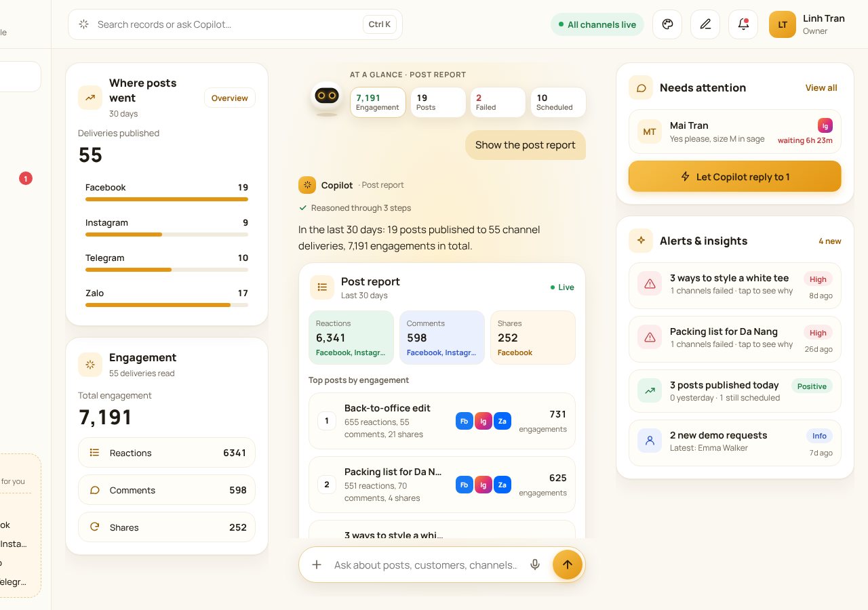Click the Engagement card sunburst icon
Screen dimensions: 868x610
tap(90, 365)
